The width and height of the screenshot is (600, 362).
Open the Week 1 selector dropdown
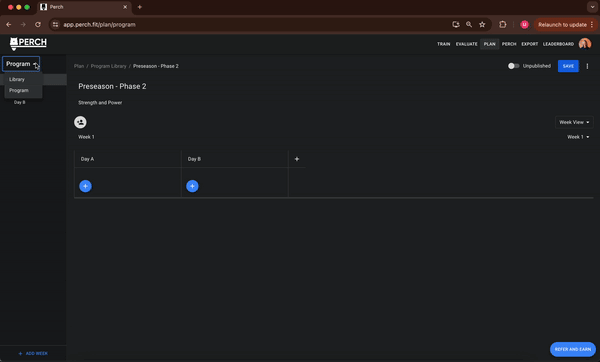578,137
